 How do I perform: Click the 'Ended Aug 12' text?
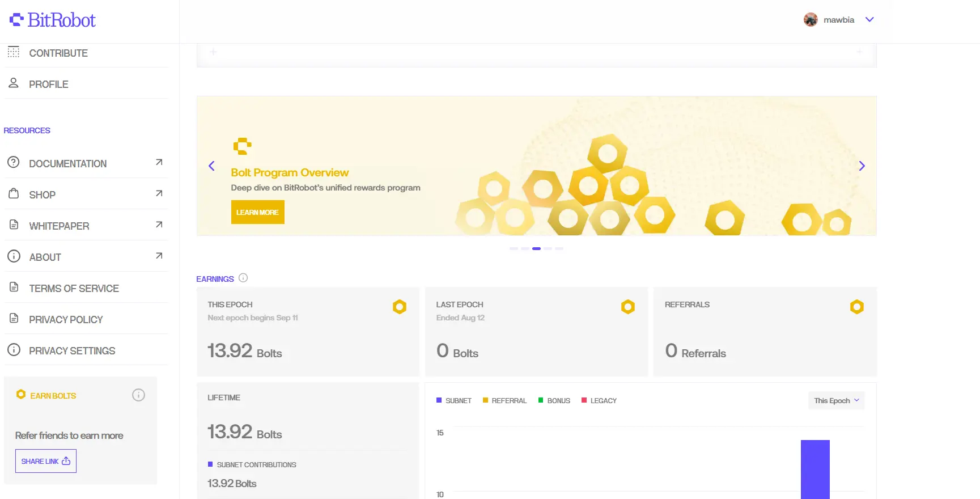point(460,318)
